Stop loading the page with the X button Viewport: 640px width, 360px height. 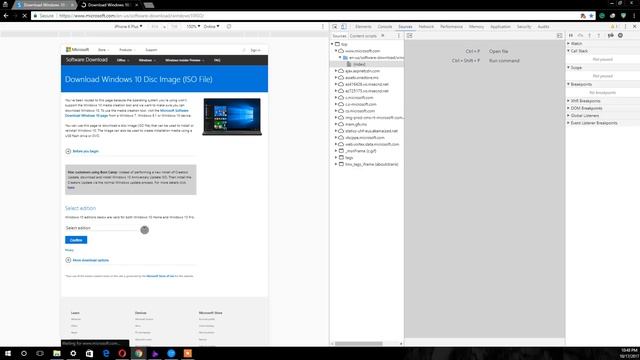[24, 16]
